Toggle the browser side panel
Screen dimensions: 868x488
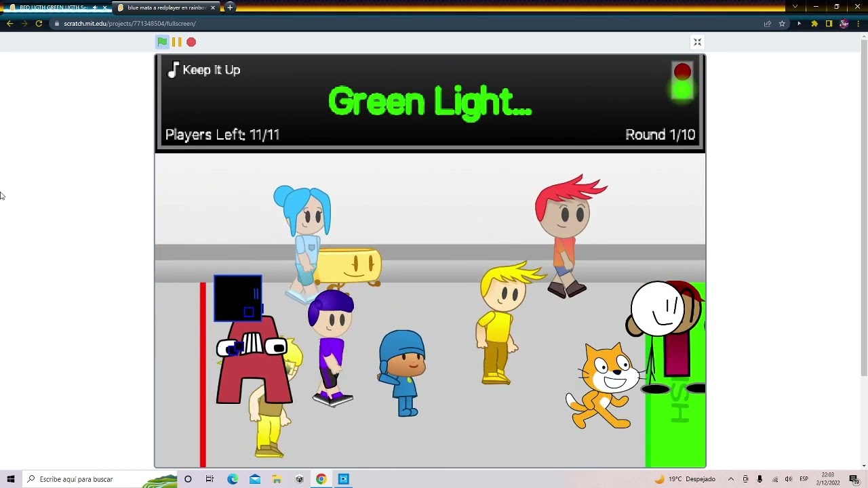coord(829,24)
